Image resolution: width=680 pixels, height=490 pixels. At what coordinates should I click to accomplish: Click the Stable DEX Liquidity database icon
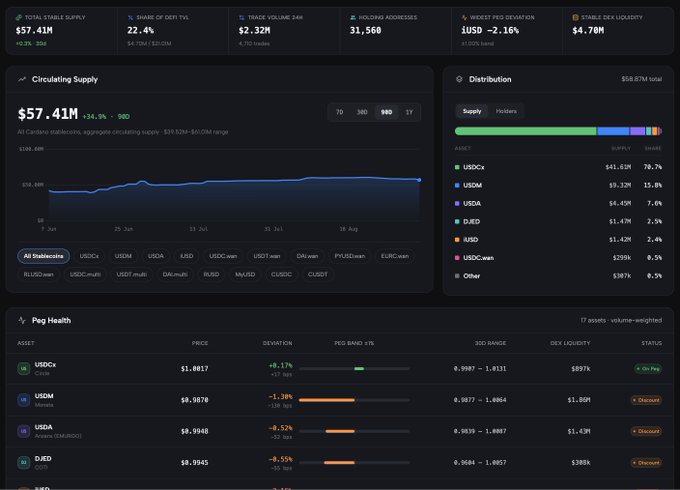[x=575, y=17]
